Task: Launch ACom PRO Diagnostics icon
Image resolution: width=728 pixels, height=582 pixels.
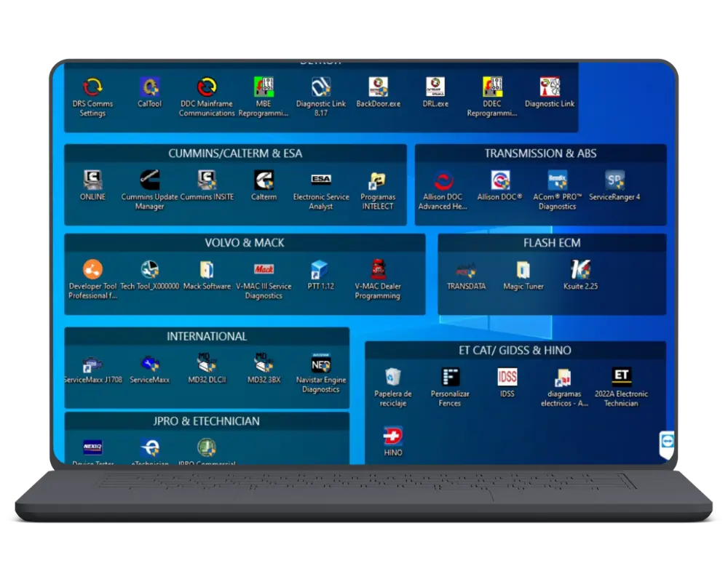Action: tap(557, 180)
